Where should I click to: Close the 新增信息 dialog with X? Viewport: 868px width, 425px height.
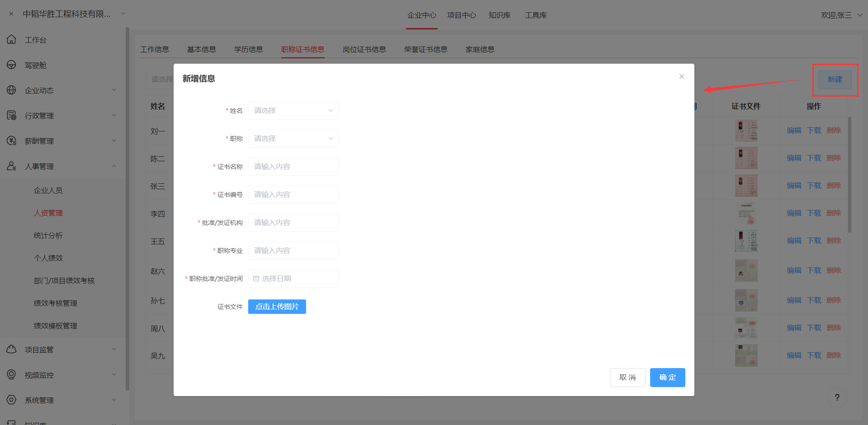pyautogui.click(x=681, y=76)
